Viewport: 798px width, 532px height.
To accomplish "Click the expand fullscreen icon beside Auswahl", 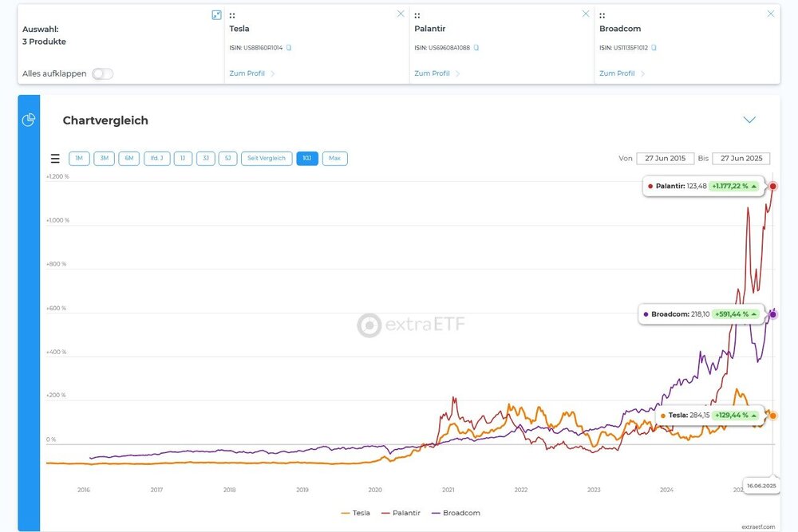I will 216,14.
